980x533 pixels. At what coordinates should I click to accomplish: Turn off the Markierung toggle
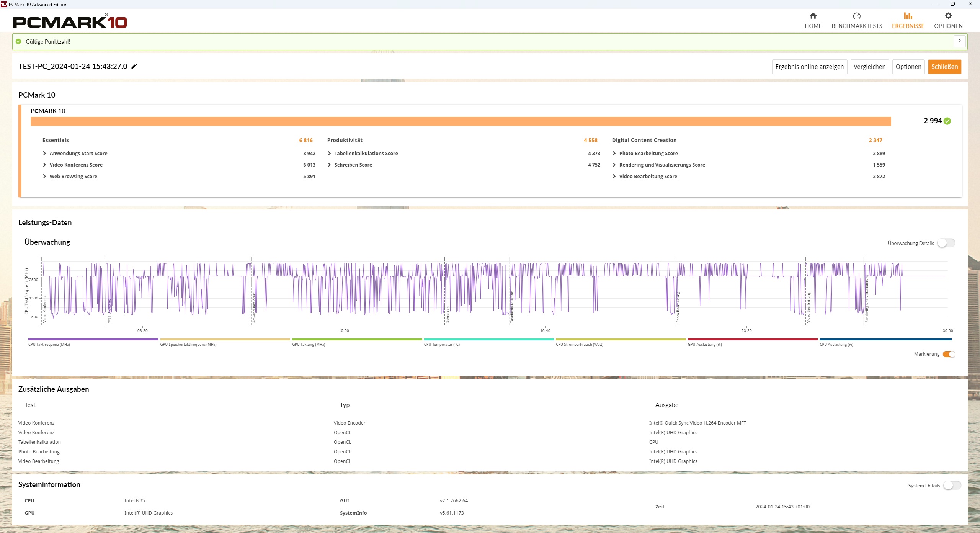click(949, 354)
